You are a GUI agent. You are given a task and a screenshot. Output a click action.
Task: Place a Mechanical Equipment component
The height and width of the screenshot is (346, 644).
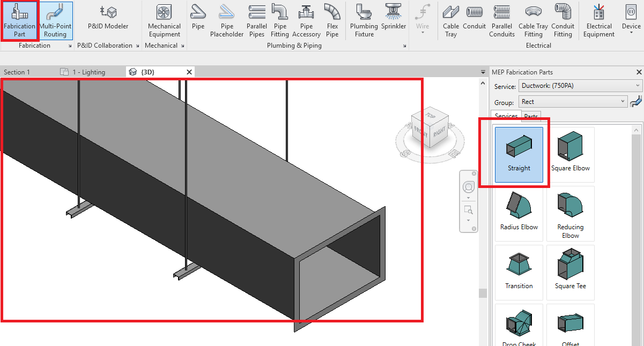(164, 21)
